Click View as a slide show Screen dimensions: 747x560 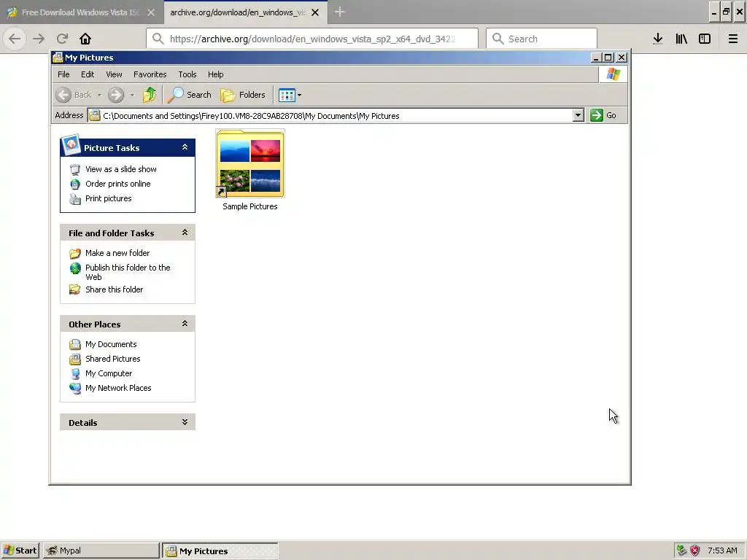point(121,169)
